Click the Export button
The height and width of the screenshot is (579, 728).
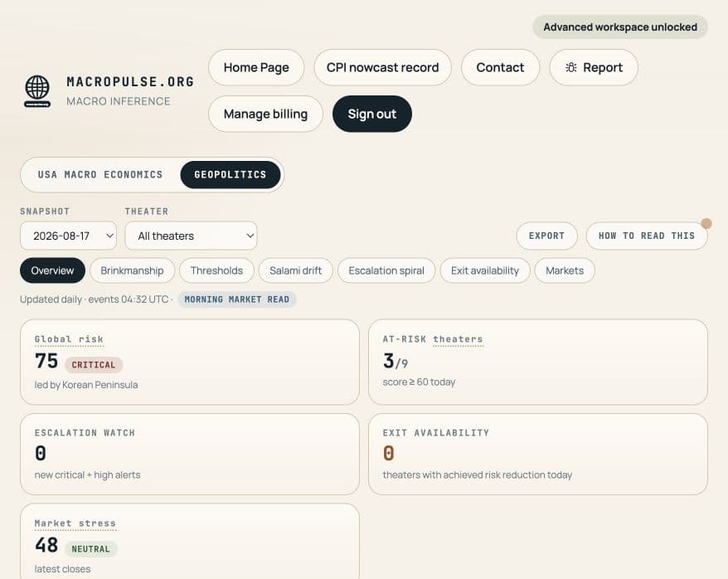(547, 236)
